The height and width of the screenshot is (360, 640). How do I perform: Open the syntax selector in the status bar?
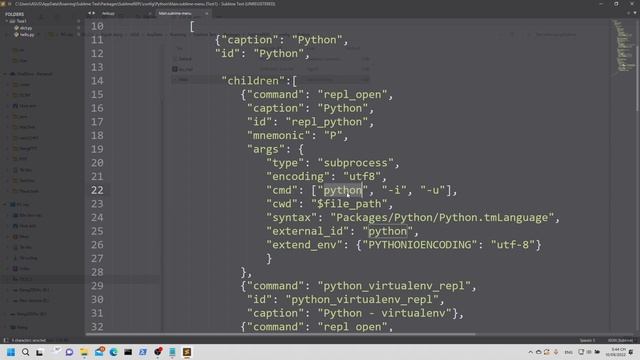(620, 340)
